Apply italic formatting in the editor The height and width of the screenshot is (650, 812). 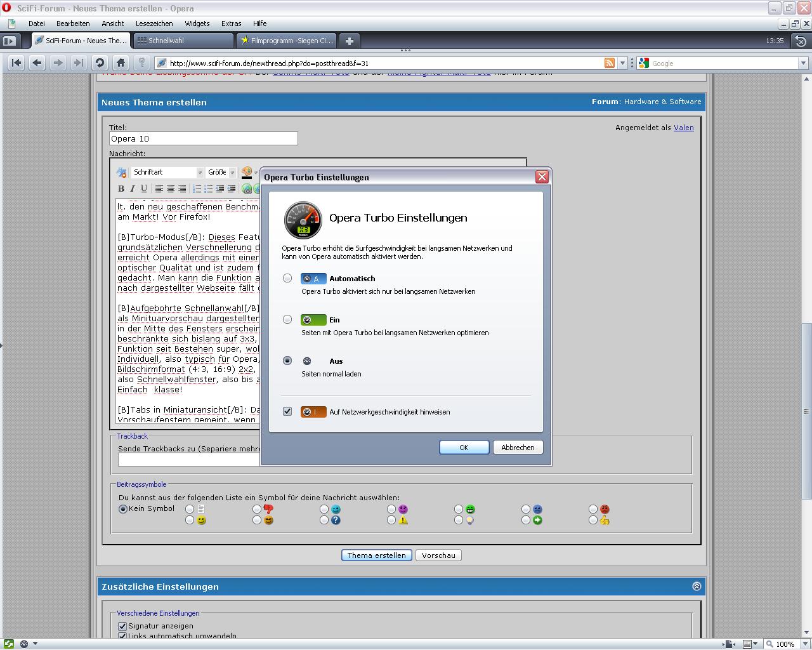click(x=133, y=189)
